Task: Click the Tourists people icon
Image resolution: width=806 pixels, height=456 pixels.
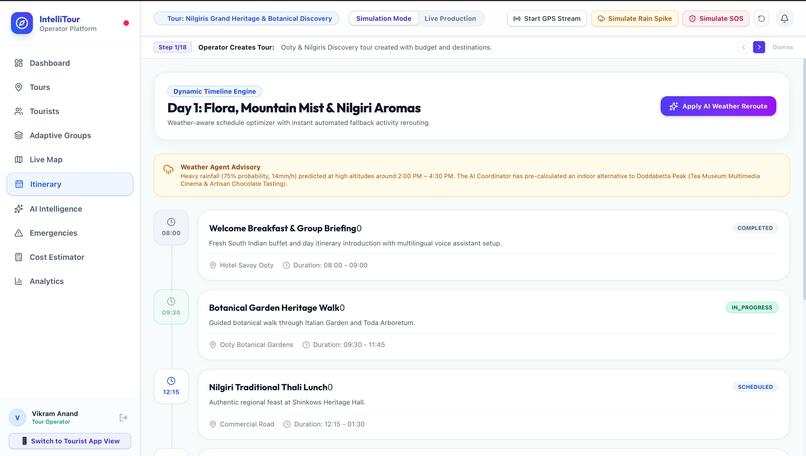Action: pyautogui.click(x=19, y=112)
